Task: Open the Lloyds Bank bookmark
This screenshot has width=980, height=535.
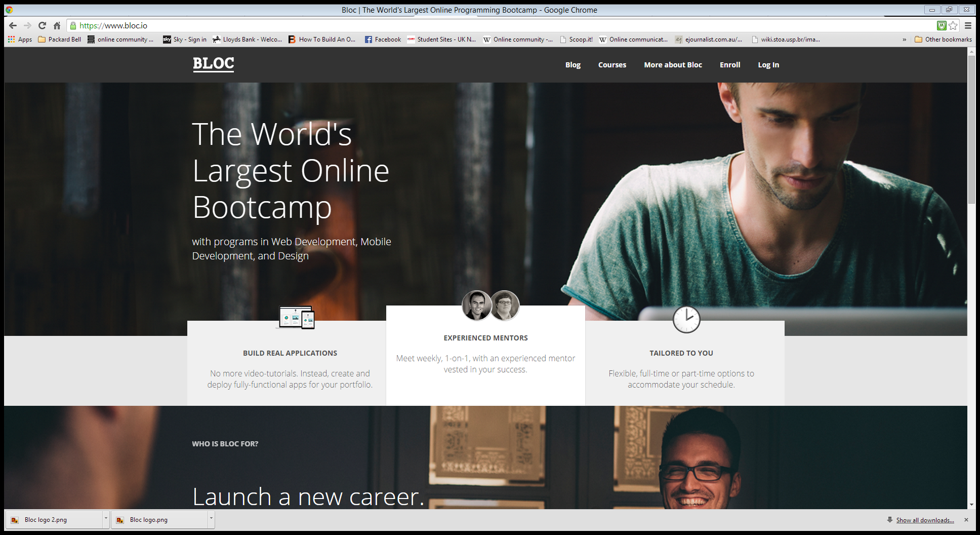Action: (x=247, y=39)
